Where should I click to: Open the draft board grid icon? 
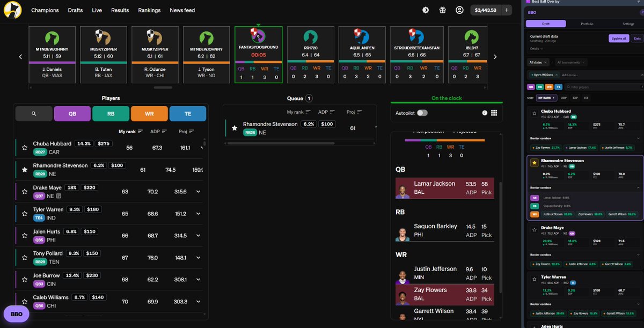[x=494, y=113]
